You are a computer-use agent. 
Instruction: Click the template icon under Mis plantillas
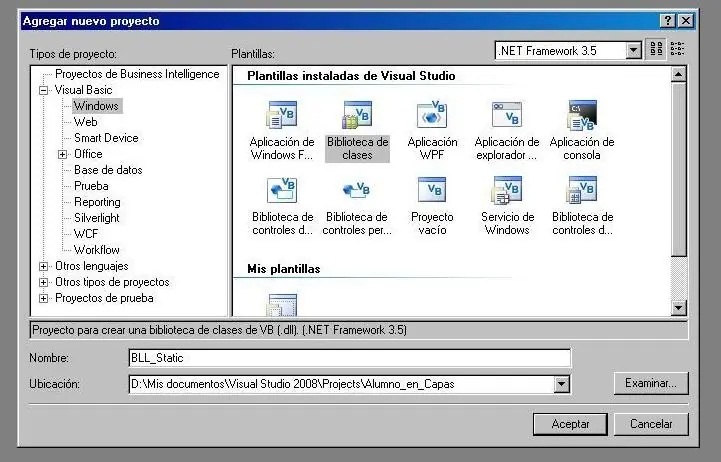pyautogui.click(x=282, y=305)
